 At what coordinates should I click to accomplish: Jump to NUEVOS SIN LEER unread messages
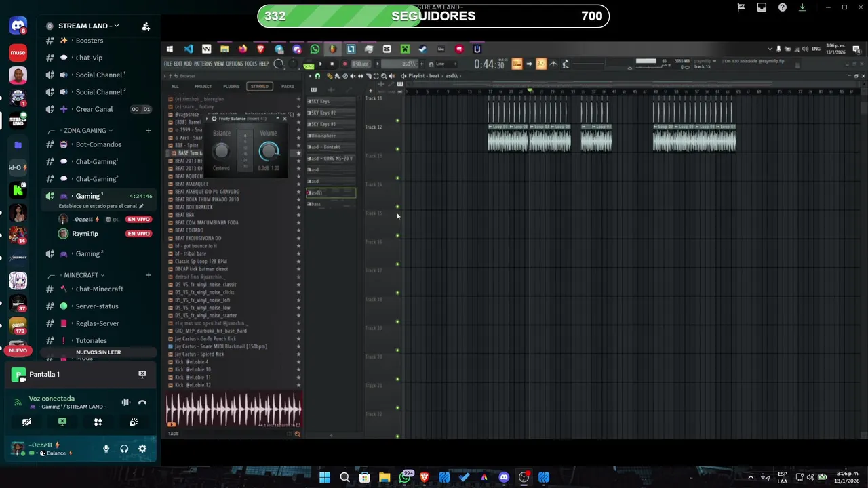(x=98, y=352)
